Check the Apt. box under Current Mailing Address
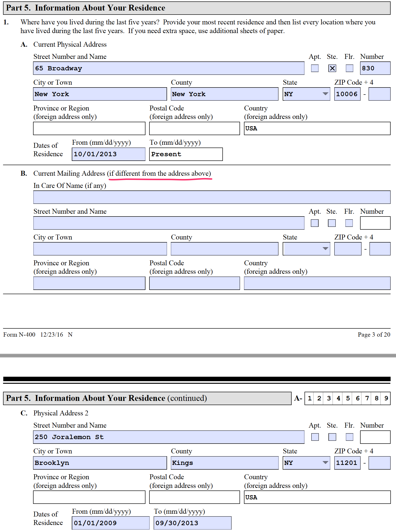396x532 pixels. tap(315, 223)
